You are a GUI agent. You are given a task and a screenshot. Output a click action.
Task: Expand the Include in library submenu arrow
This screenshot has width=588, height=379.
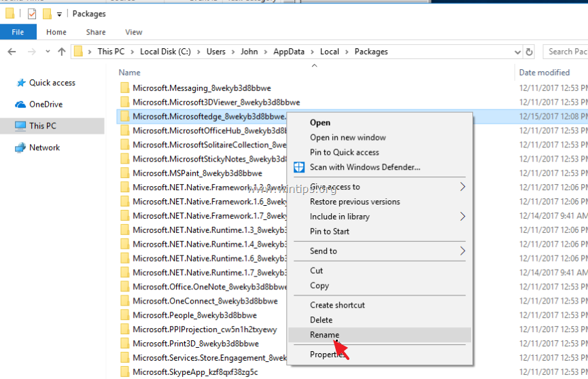pos(462,216)
